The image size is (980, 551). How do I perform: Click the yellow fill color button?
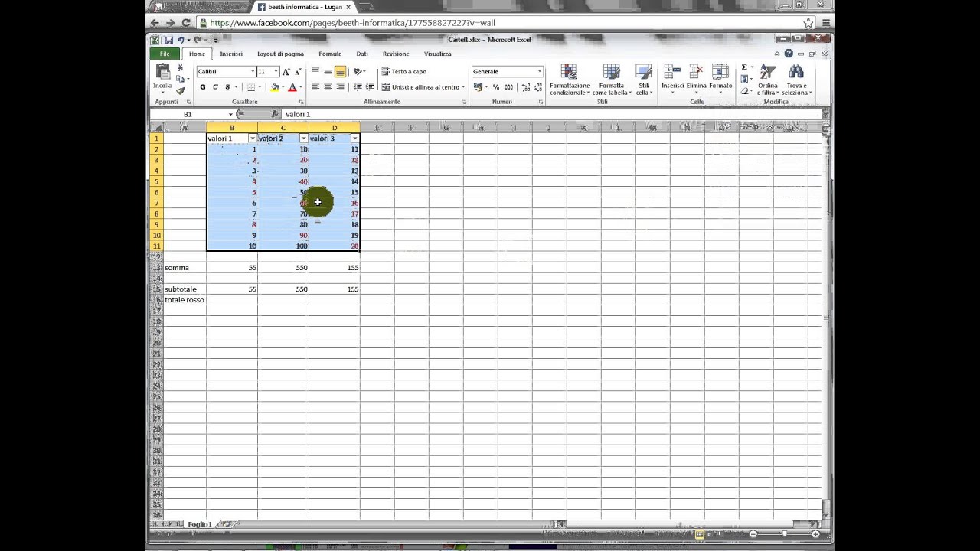coord(275,87)
